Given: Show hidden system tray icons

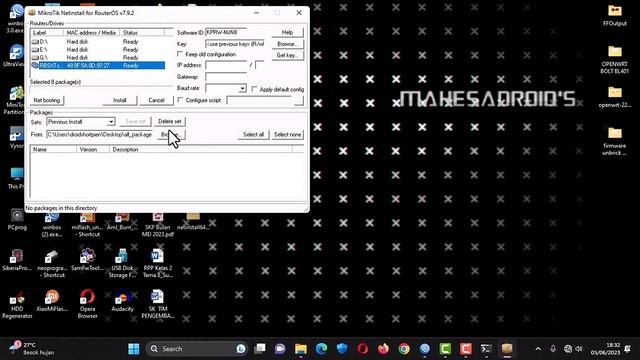Looking at the screenshot, I should [538, 349].
